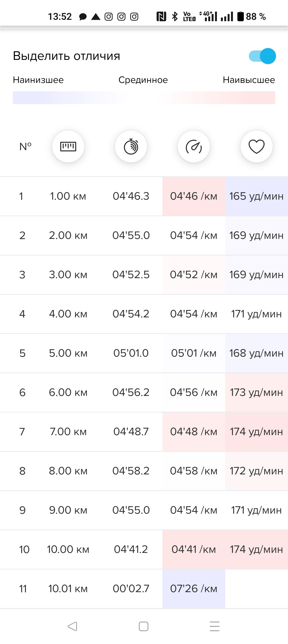Tap the heart rate column icon
The image size is (288, 644).
pyautogui.click(x=257, y=147)
